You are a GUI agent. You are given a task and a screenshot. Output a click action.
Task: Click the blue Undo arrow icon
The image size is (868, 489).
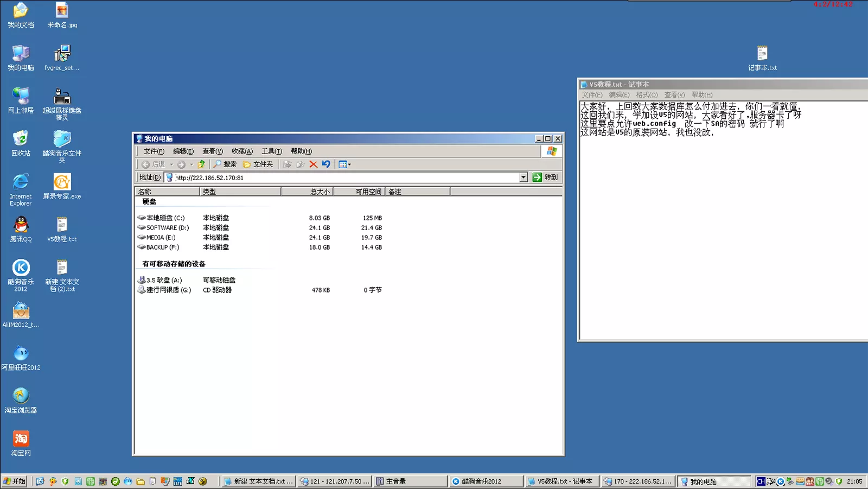tap(326, 164)
